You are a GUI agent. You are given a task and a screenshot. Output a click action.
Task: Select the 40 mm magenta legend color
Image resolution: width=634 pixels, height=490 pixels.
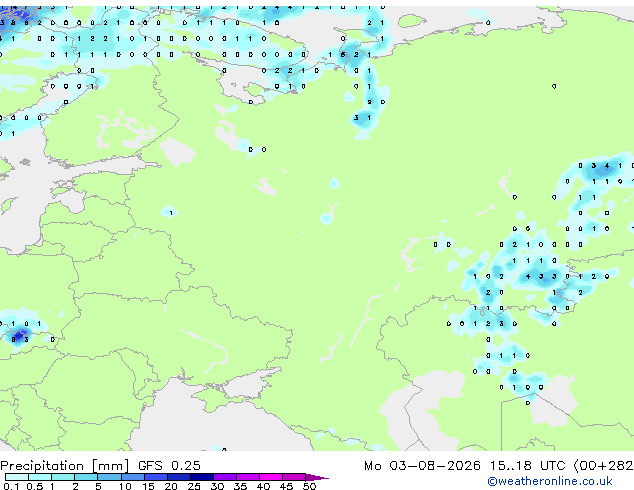coord(271,477)
